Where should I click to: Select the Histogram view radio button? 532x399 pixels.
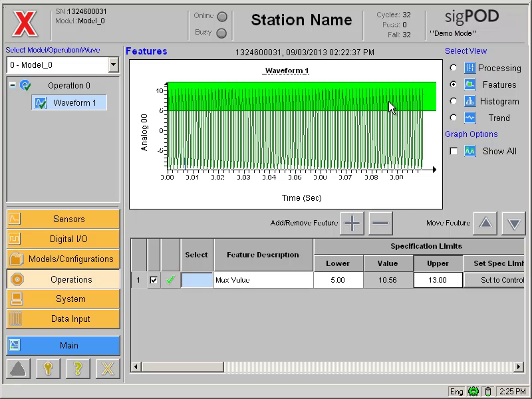coord(453,101)
